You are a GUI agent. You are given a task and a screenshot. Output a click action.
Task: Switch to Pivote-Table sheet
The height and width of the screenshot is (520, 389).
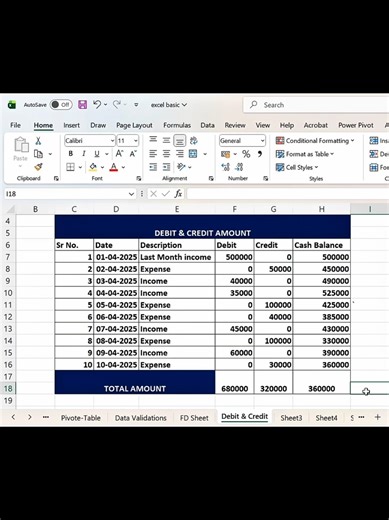81,418
